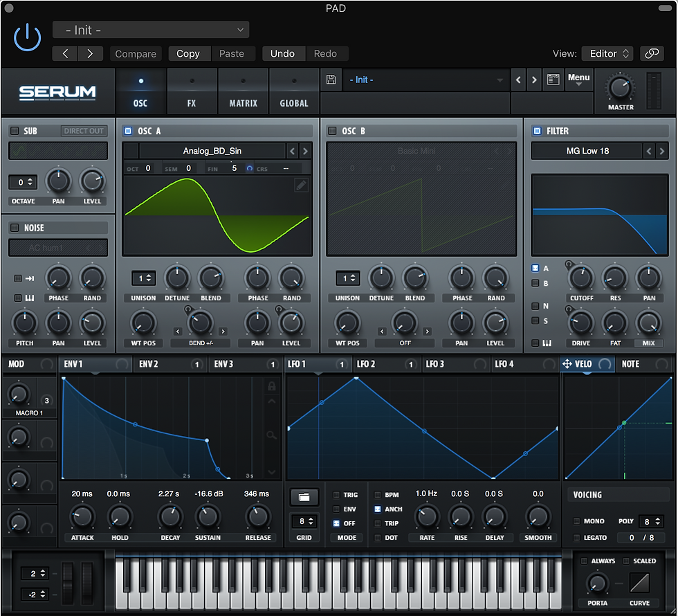Viewport: 678px width, 616px height.
Task: Open the MG Low 18 filter type menu
Action: click(x=587, y=151)
